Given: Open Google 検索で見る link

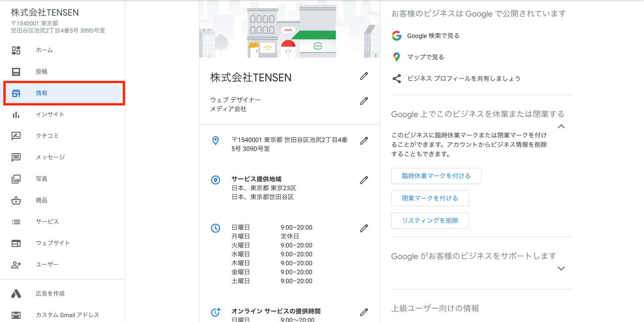Looking at the screenshot, I should tap(433, 36).
